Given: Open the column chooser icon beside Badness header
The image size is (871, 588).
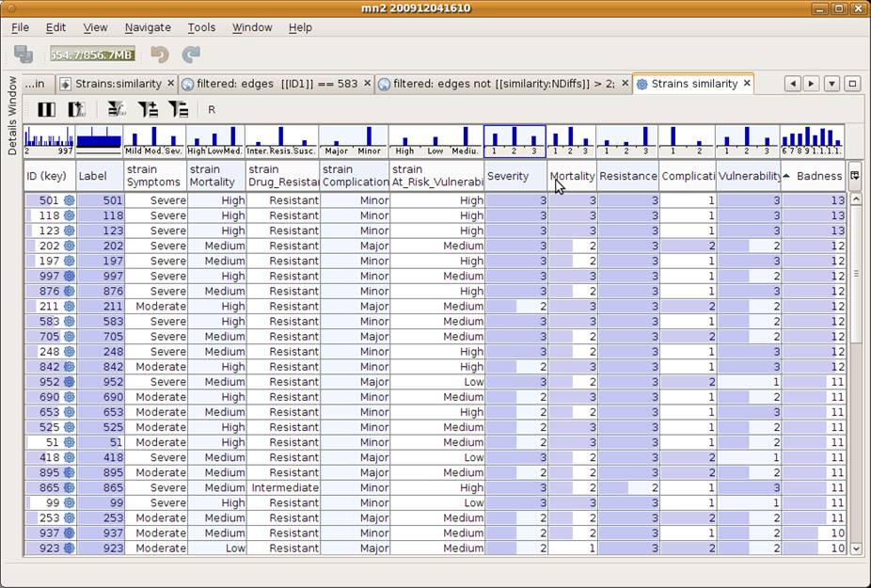Looking at the screenshot, I should point(854,176).
